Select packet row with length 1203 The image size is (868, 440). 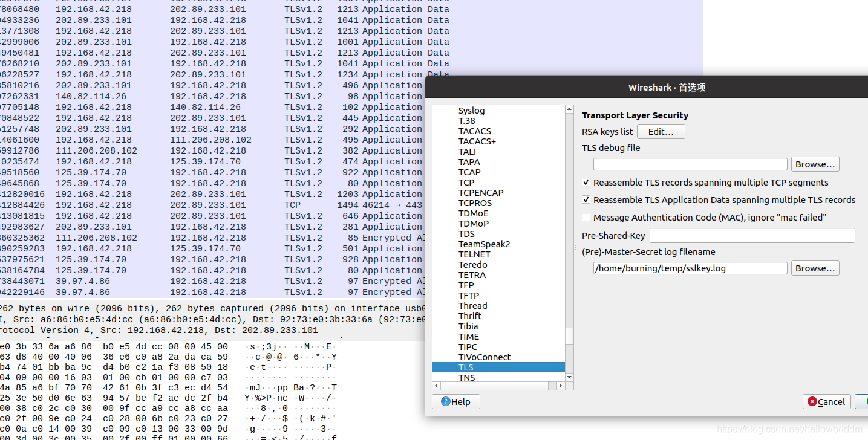click(212, 194)
